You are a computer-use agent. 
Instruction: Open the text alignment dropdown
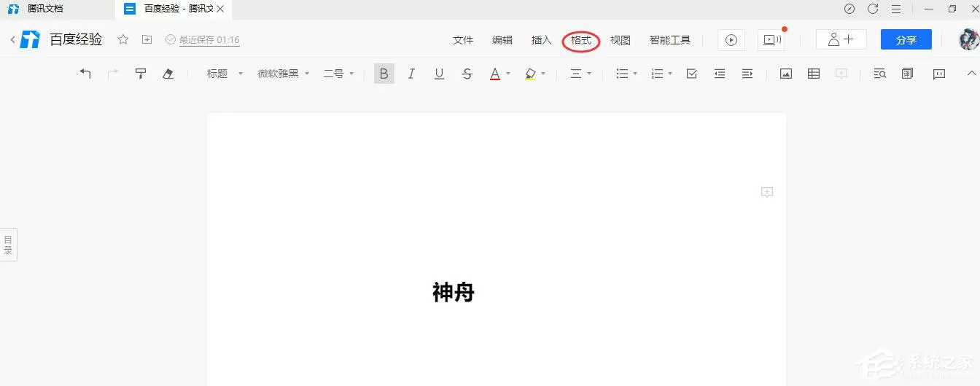point(580,74)
